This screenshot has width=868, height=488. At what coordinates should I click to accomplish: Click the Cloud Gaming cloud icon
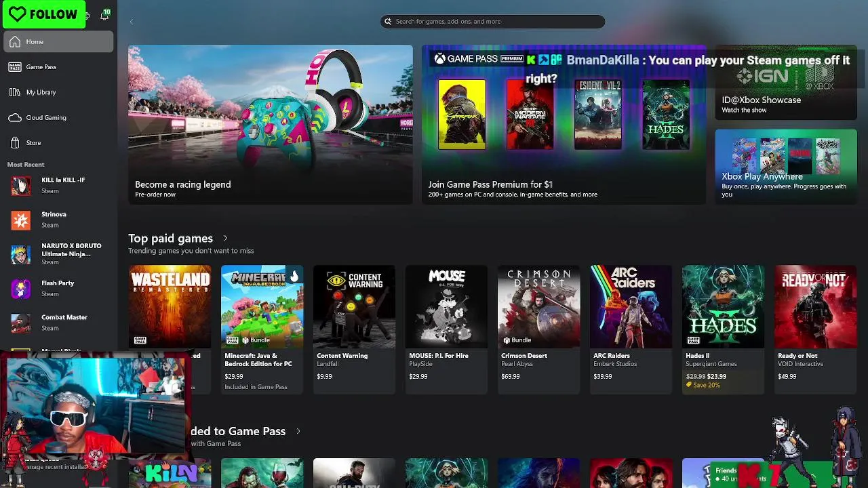15,118
